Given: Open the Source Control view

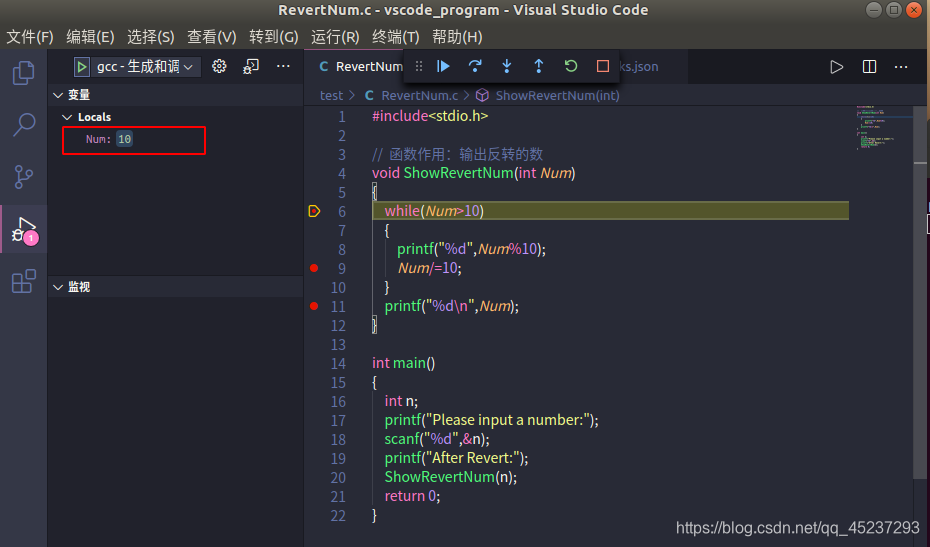Looking at the screenshot, I should coord(24,177).
